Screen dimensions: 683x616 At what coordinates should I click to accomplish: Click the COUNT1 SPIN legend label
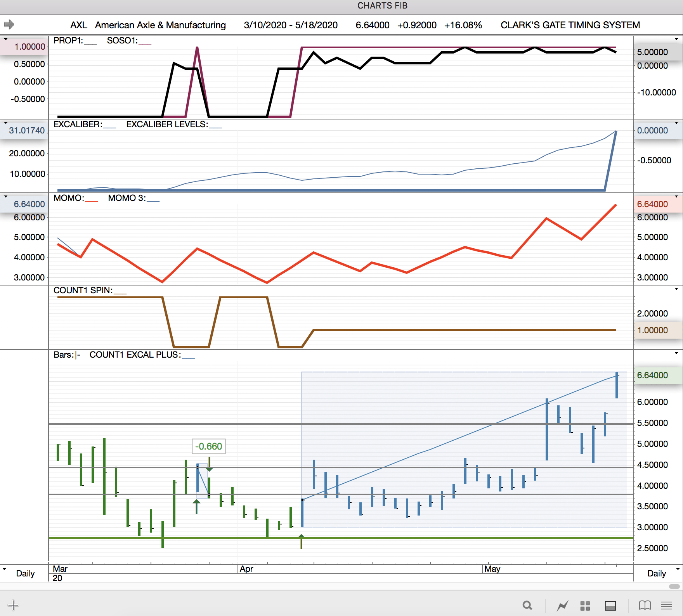tap(83, 291)
